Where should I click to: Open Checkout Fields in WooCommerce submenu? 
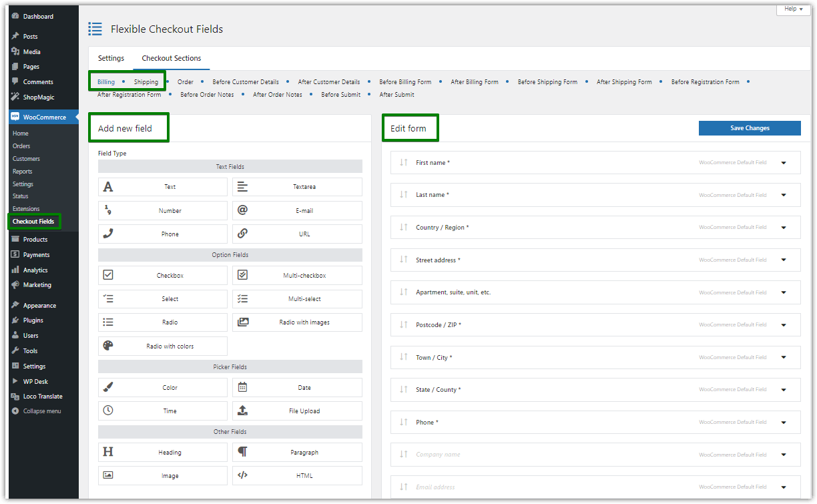33,221
